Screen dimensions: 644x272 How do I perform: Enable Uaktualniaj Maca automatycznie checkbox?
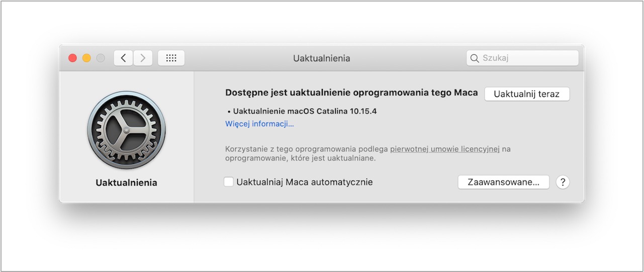[x=229, y=182]
